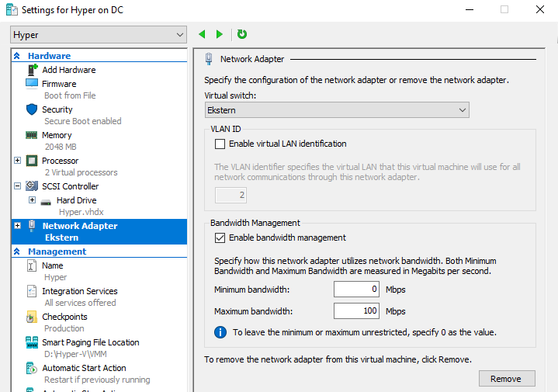Click the All services offered text
558x392 pixels.
[x=80, y=303]
